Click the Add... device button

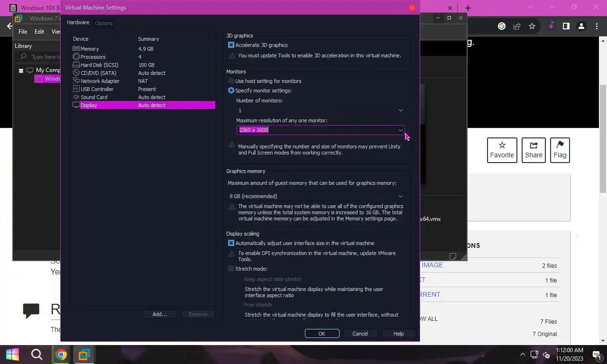pyautogui.click(x=160, y=314)
